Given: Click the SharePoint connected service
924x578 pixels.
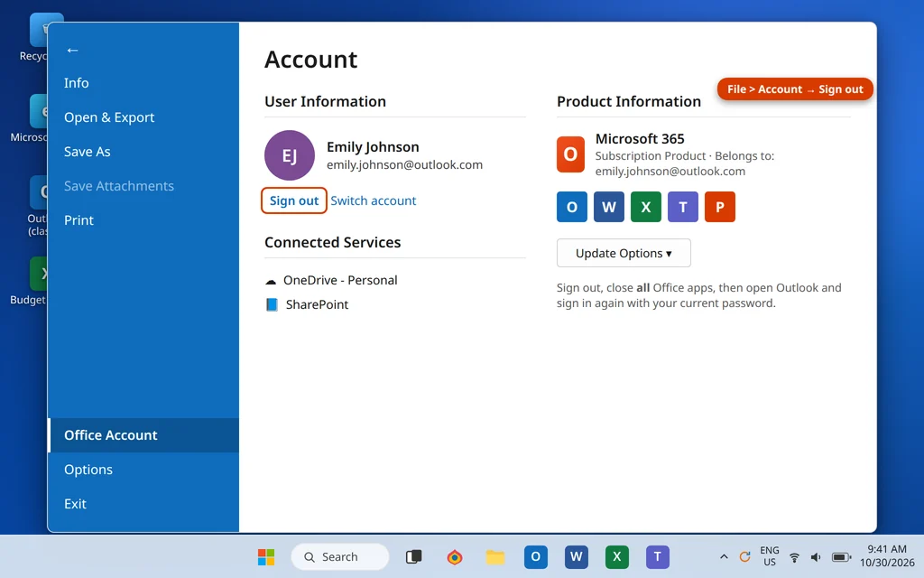Looking at the screenshot, I should [x=317, y=305].
